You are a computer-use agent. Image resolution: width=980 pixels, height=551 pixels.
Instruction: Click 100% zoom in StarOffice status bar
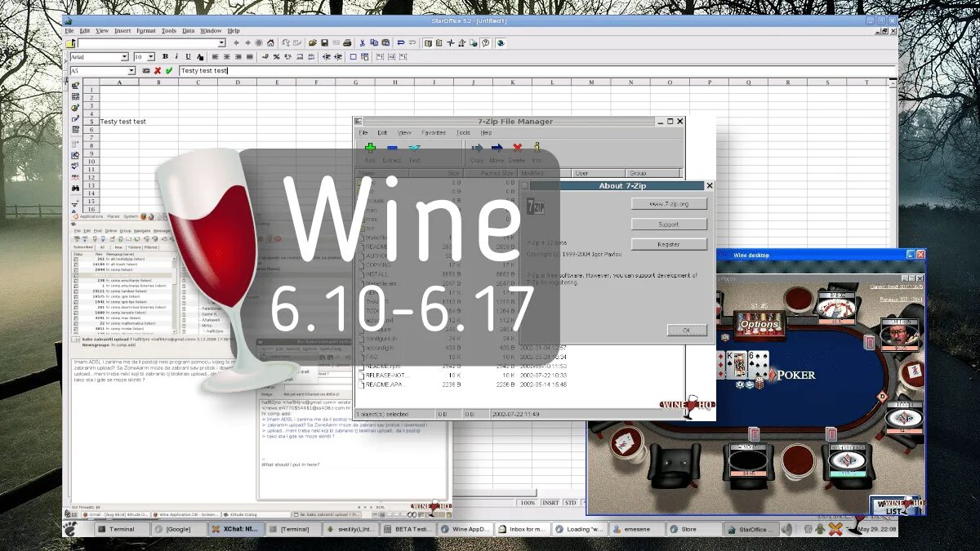click(528, 503)
